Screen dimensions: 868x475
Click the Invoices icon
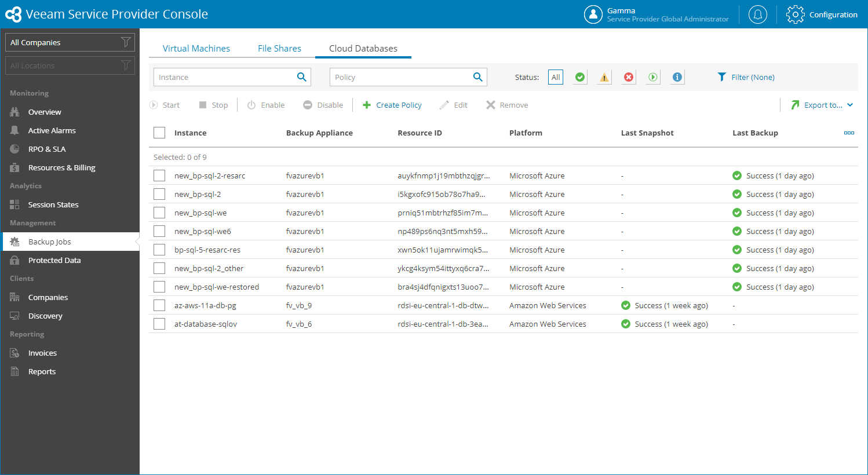pyautogui.click(x=14, y=353)
